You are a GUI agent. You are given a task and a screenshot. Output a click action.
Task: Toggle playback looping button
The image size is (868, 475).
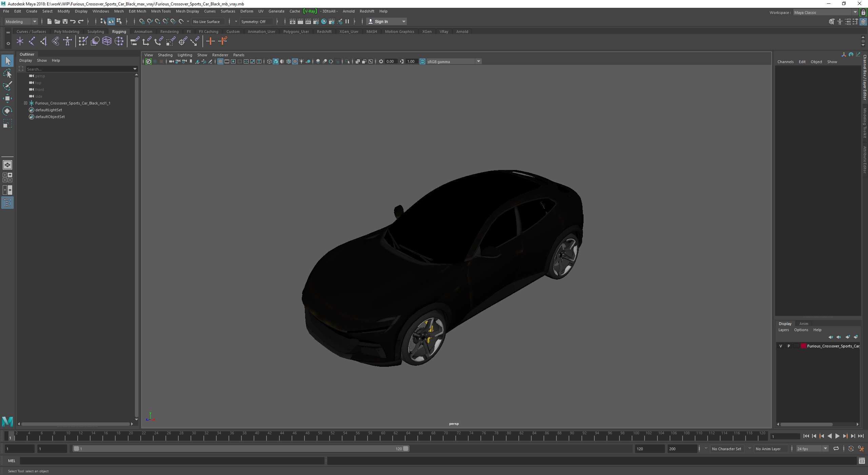(836, 449)
